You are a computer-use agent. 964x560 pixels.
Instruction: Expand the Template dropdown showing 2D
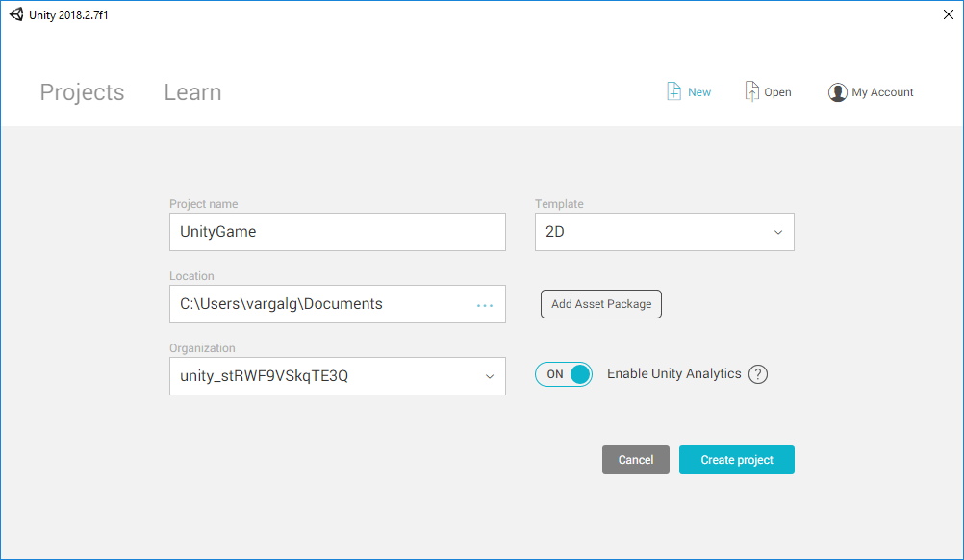click(665, 232)
